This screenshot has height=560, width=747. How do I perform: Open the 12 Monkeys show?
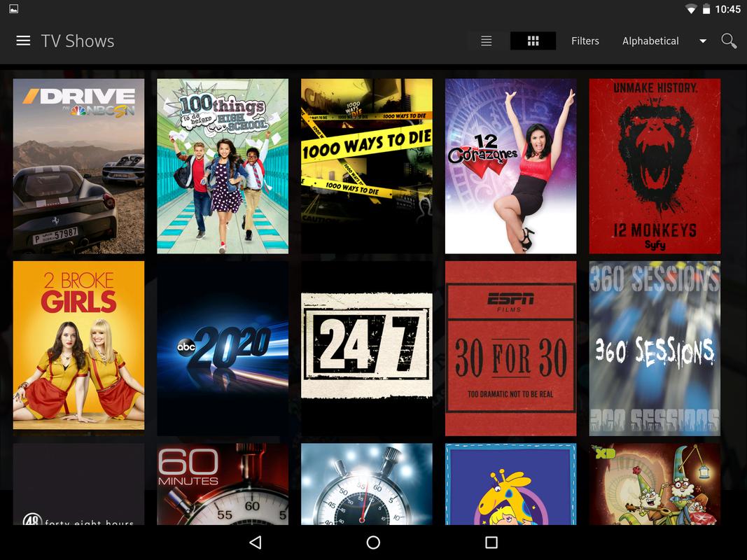tap(655, 166)
